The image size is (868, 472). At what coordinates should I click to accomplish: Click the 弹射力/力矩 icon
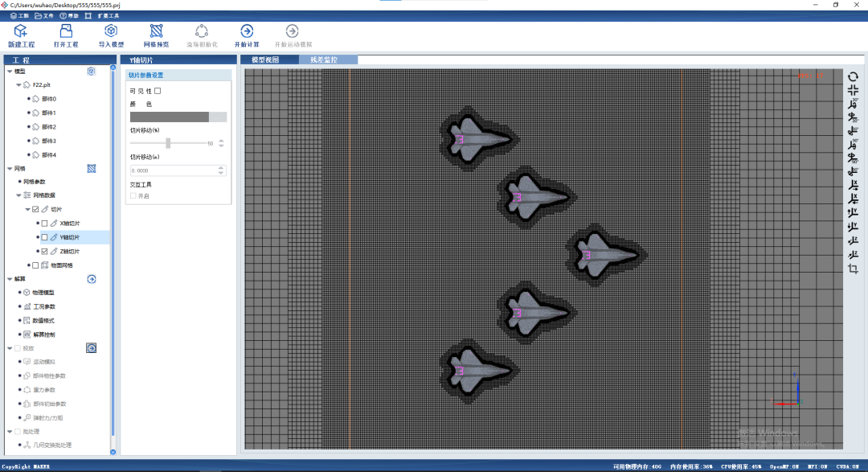pyautogui.click(x=27, y=417)
